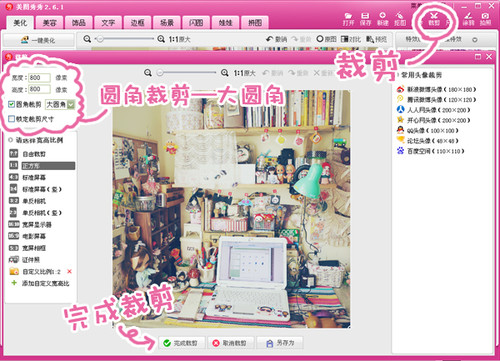Image resolution: width=500 pixels, height=361 pixels.
Task: Click the 另存为 button
Action: [280, 343]
